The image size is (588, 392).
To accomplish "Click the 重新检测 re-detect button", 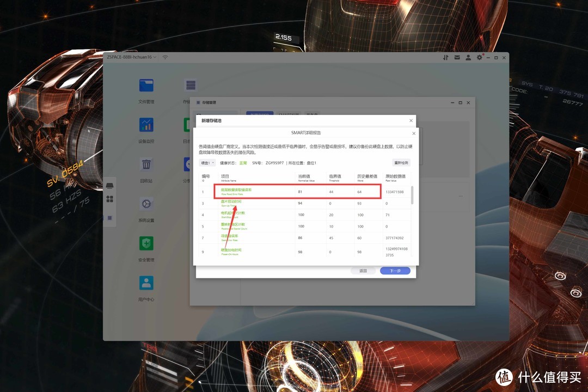I will coord(401,163).
